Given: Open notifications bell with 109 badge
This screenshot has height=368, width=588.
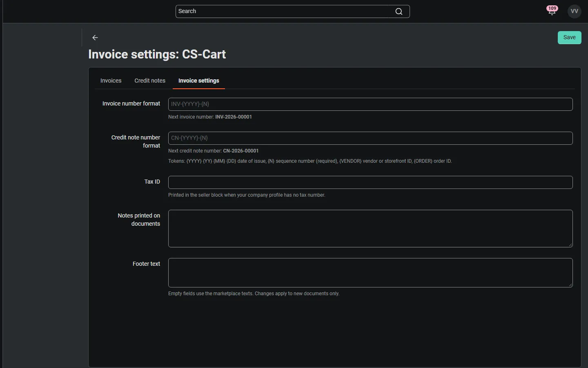Looking at the screenshot, I should click(552, 11).
